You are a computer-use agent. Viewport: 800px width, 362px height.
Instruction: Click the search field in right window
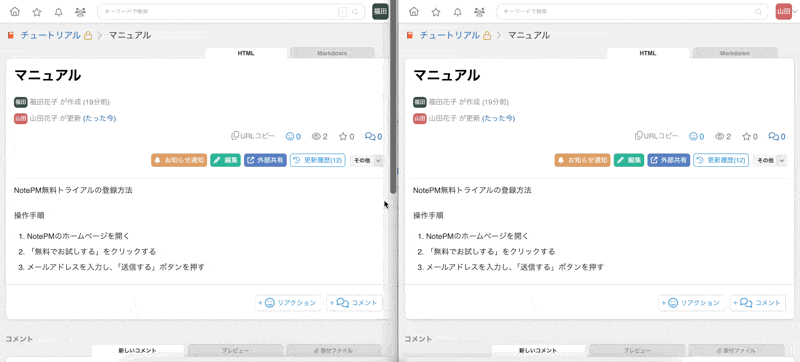pyautogui.click(x=633, y=11)
